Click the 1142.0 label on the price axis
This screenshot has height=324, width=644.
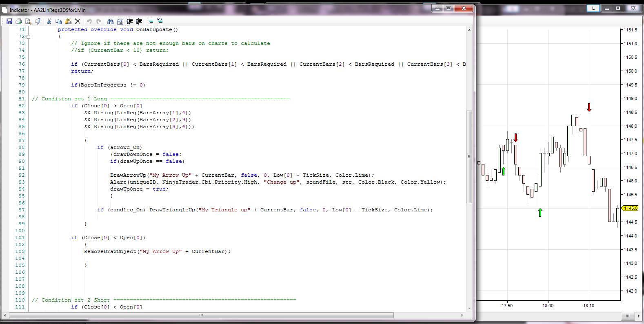pos(630,291)
